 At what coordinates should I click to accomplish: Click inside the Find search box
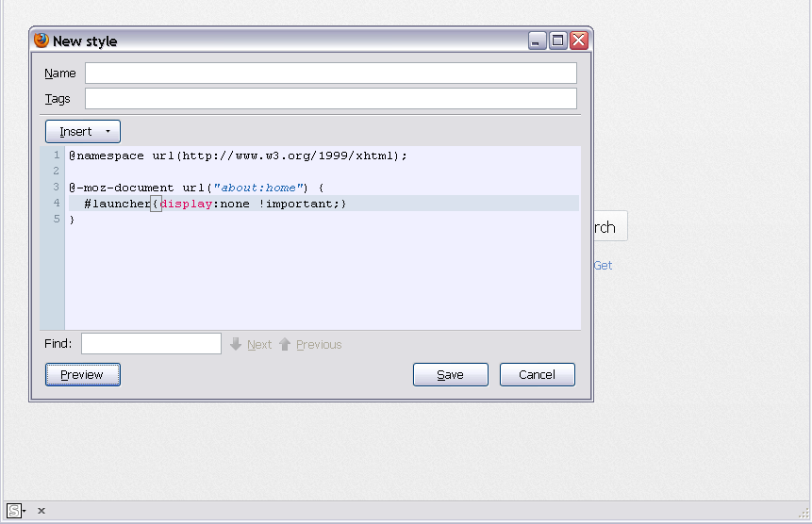tap(151, 344)
